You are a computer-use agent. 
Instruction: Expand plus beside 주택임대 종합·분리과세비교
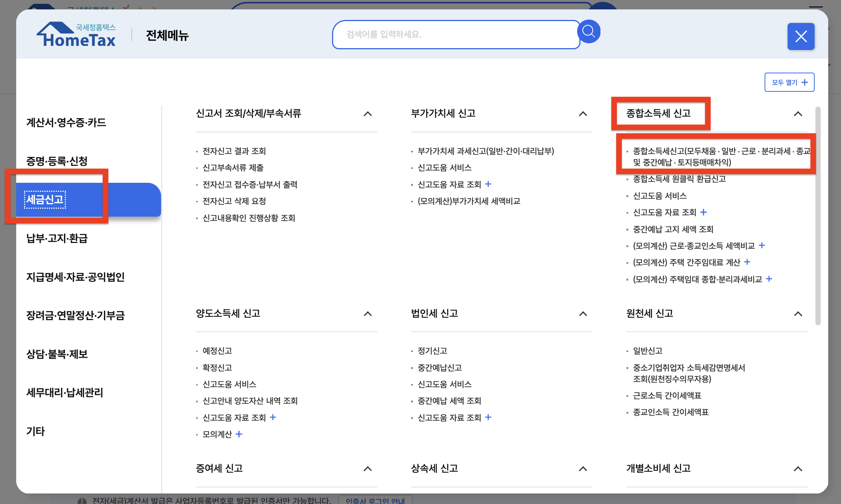coord(769,279)
